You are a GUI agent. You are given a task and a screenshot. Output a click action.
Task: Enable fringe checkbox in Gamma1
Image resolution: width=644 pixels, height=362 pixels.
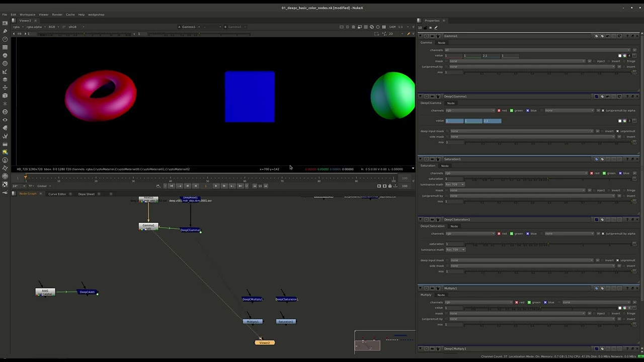point(623,61)
